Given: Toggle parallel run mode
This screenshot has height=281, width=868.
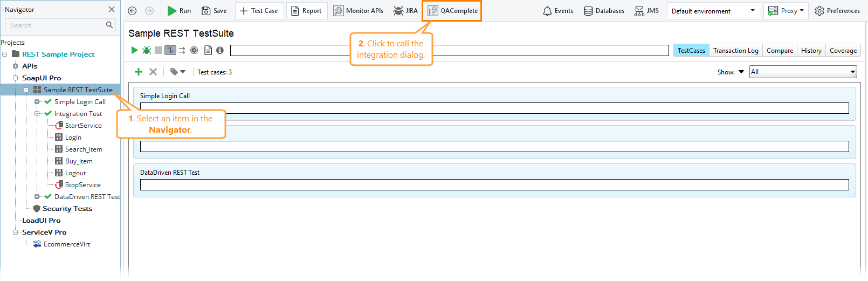Looking at the screenshot, I should tap(182, 50).
